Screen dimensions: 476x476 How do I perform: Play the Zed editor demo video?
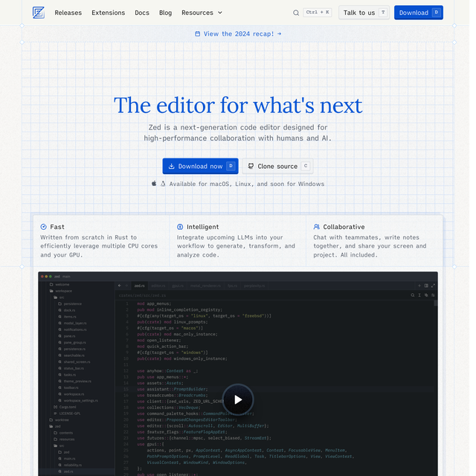238,399
